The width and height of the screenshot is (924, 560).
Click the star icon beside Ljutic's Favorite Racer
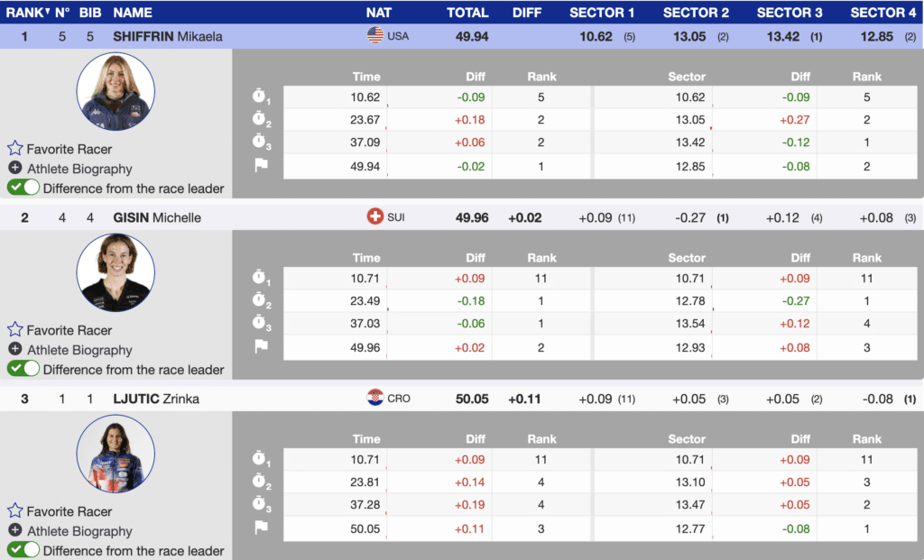(x=15, y=511)
